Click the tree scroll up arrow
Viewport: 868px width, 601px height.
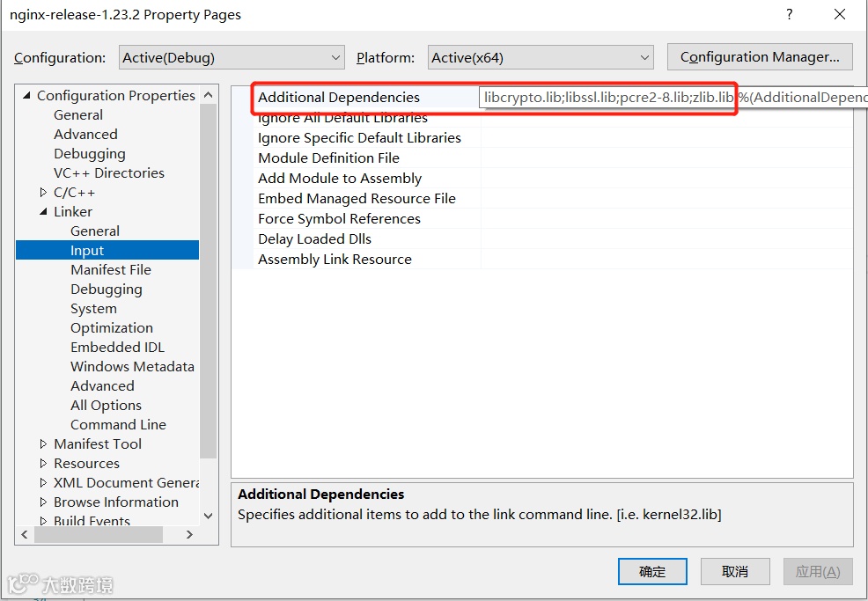point(208,95)
